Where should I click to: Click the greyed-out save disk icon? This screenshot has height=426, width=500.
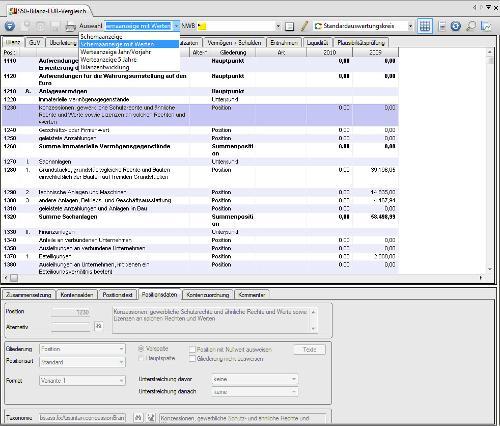pyautogui.click(x=55, y=26)
